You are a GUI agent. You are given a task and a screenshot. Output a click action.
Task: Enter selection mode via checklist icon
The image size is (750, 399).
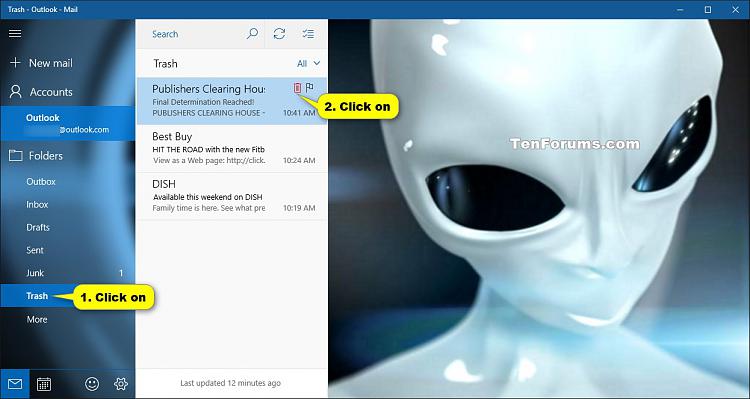click(x=308, y=33)
